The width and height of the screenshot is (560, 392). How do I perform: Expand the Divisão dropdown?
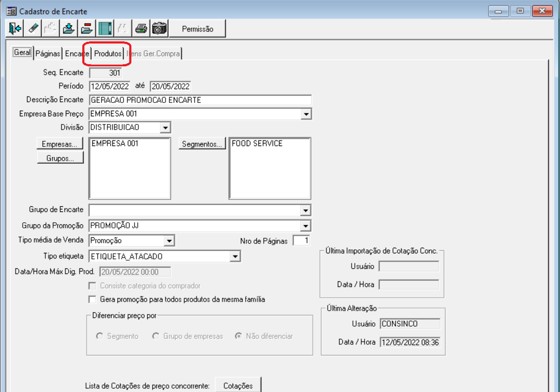(x=166, y=128)
